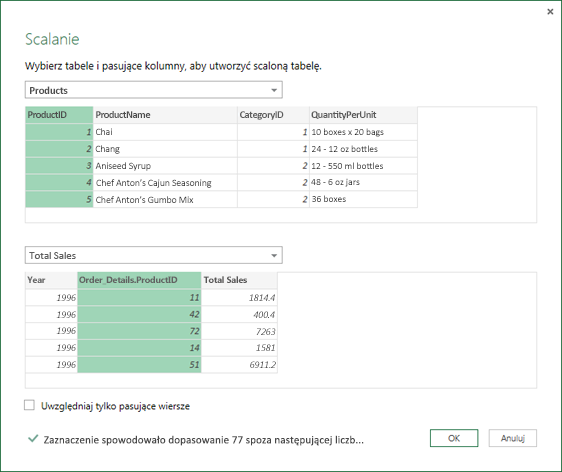Viewport: 562px width, 472px height.
Task: Open the Products table dropdown arrow
Action: coord(274,90)
